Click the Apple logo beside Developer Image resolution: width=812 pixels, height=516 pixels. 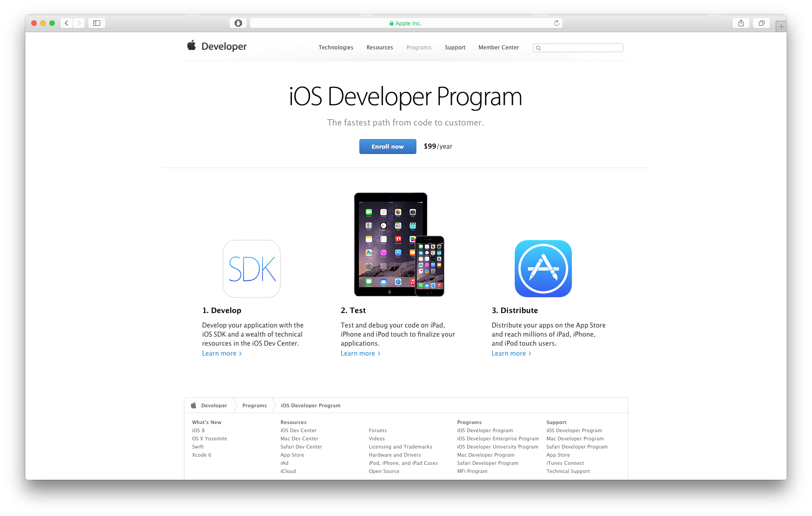coord(192,45)
